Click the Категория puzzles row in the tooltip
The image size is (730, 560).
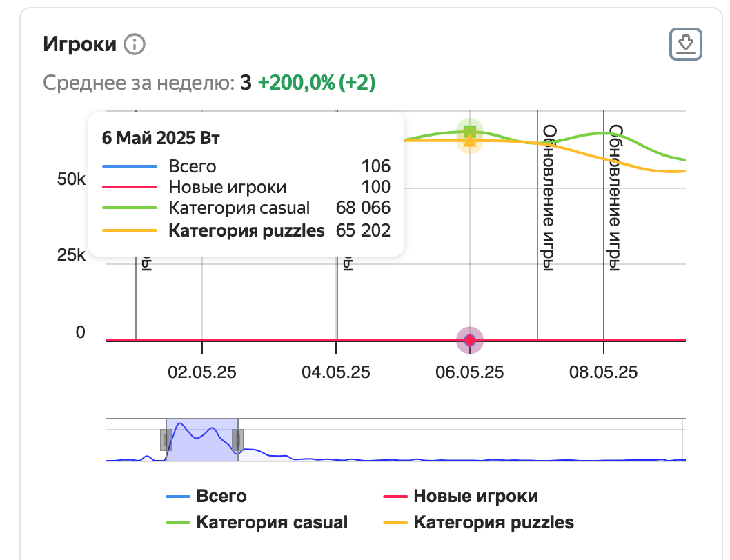click(x=246, y=230)
